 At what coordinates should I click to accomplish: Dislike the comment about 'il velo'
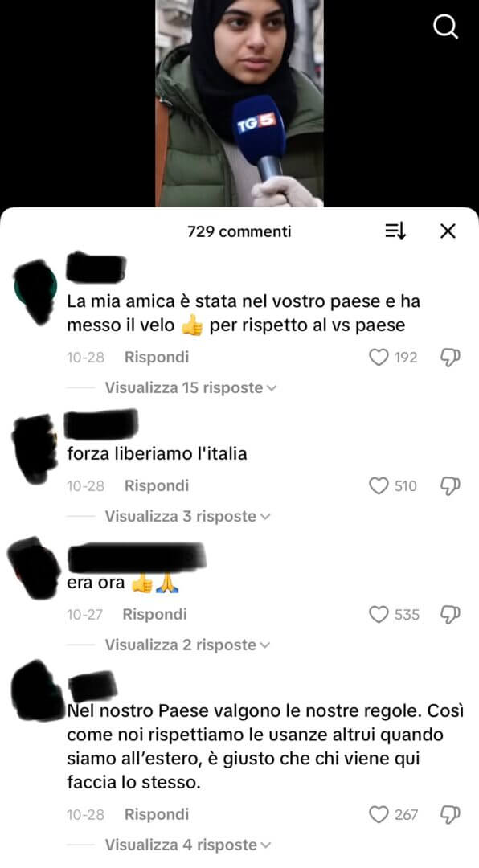click(450, 358)
